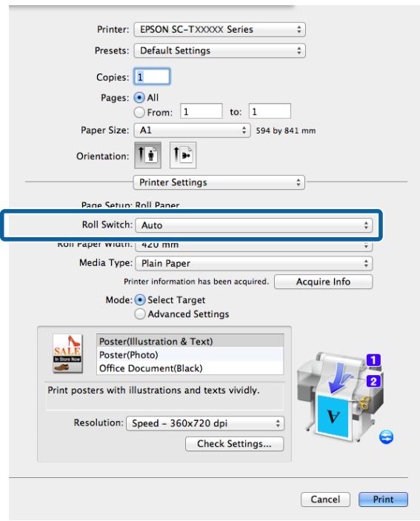Open the Resolution dropdown

(205, 423)
